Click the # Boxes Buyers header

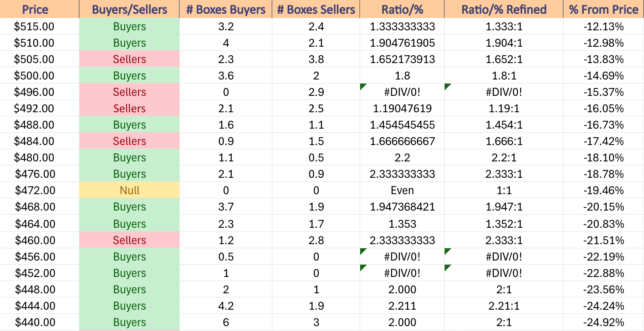point(226,9)
